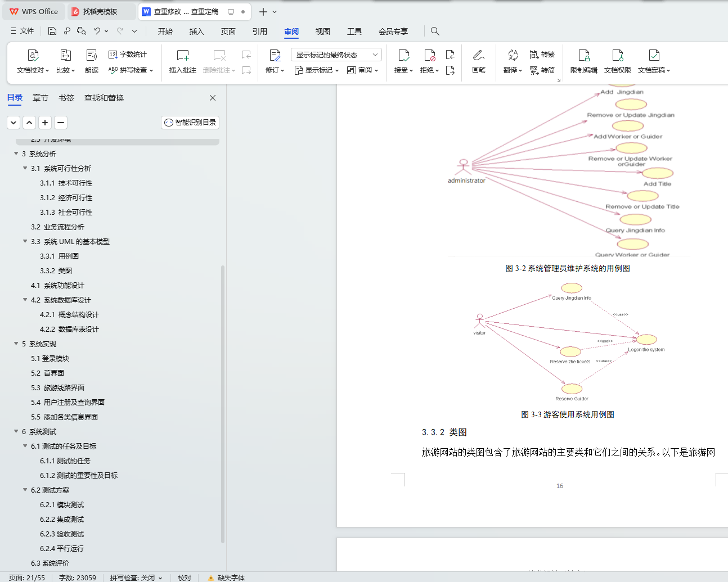This screenshot has height=582, width=728.
Task: Click 文档定稿 finalize document
Action: point(654,62)
